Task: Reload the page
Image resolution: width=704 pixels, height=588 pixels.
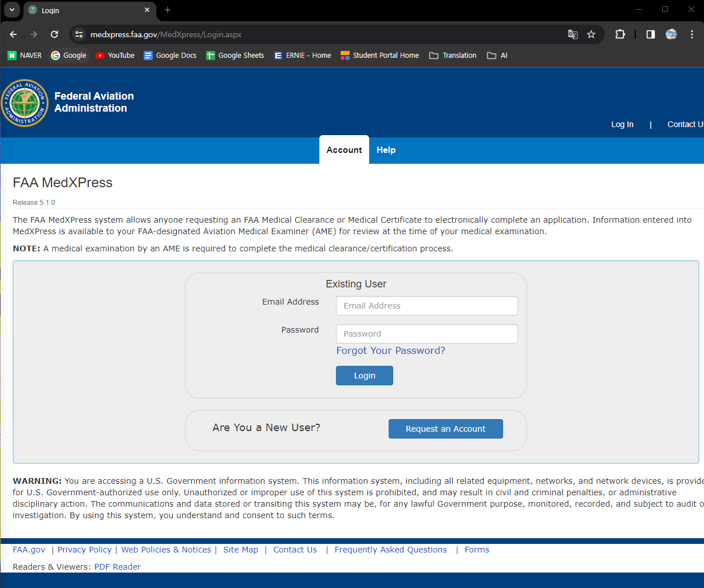Action: [x=54, y=34]
